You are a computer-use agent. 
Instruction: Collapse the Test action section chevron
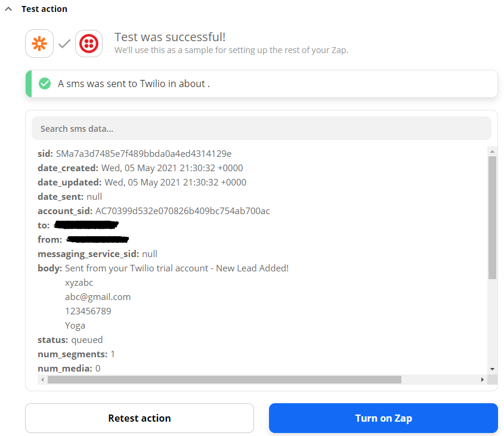pyautogui.click(x=9, y=9)
